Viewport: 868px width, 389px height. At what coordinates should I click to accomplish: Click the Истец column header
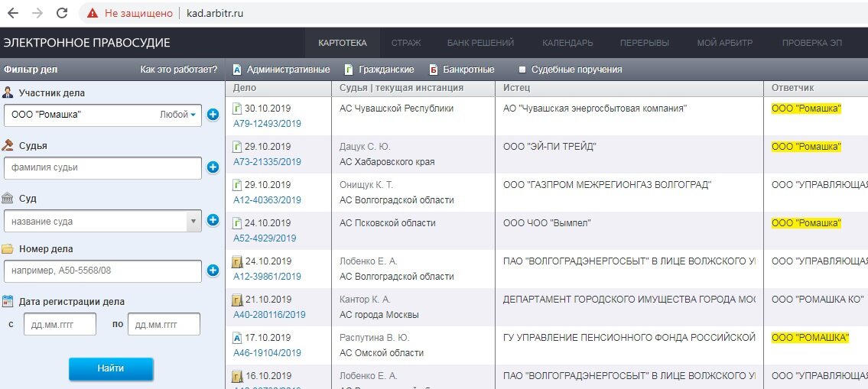pyautogui.click(x=516, y=87)
